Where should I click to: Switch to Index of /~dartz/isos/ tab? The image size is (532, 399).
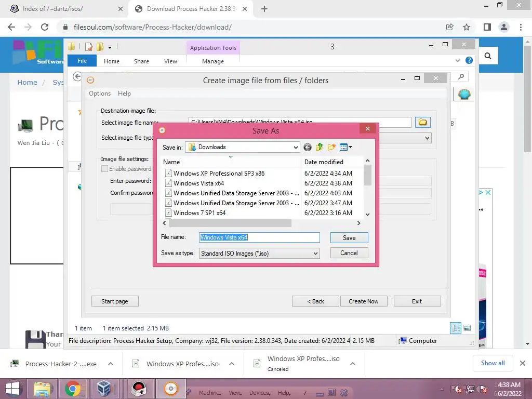(66, 9)
